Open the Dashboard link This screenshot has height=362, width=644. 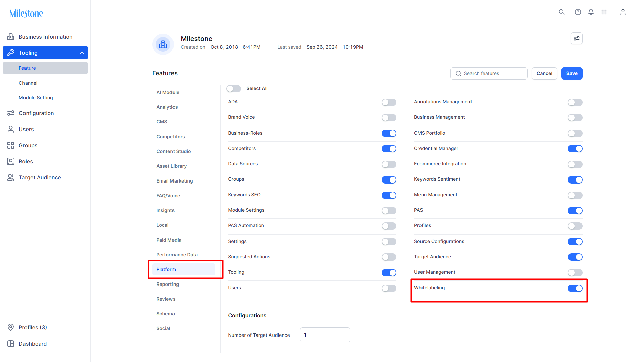pyautogui.click(x=45, y=344)
